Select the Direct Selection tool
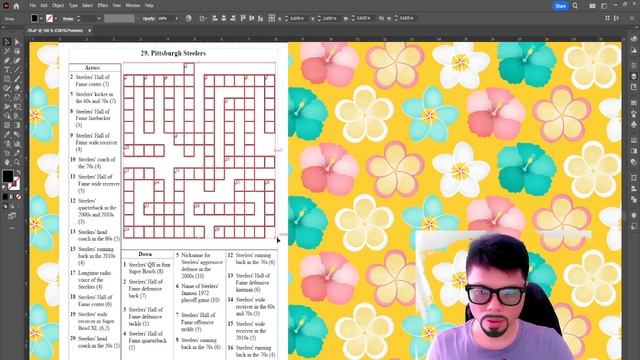Image resolution: width=640 pixels, height=360 pixels. click(17, 42)
